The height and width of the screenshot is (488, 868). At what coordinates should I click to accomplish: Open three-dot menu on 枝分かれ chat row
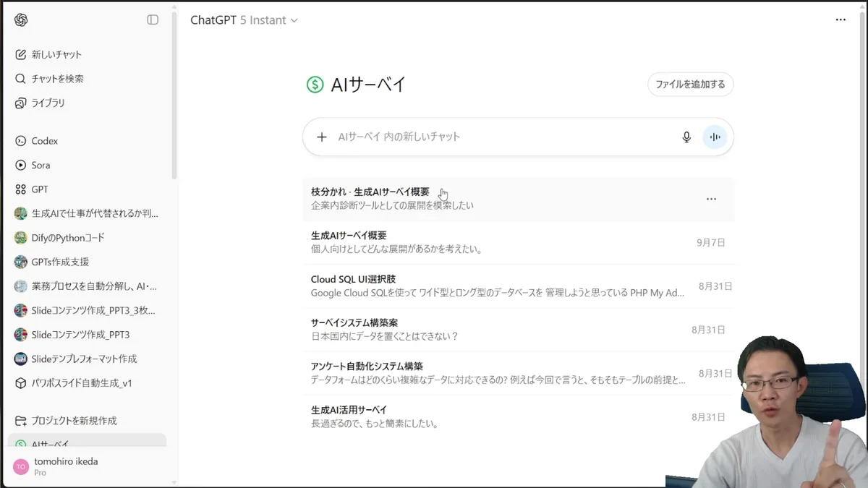(711, 199)
